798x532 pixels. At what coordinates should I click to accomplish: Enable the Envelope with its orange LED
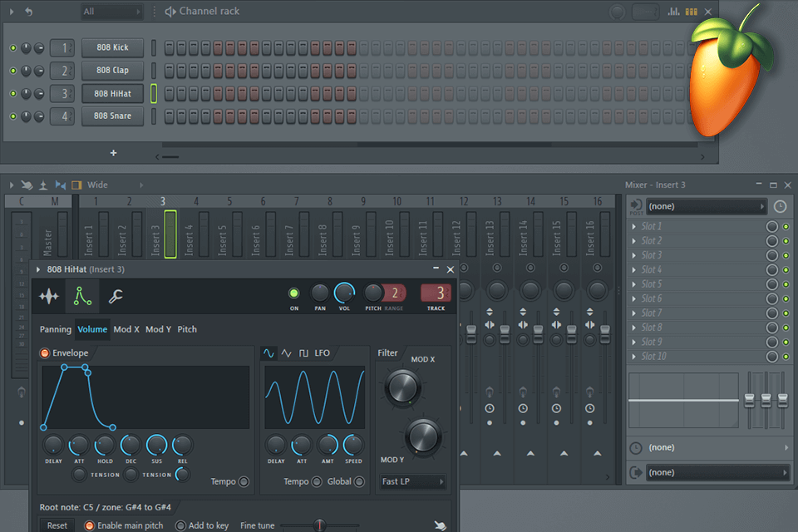[45, 352]
